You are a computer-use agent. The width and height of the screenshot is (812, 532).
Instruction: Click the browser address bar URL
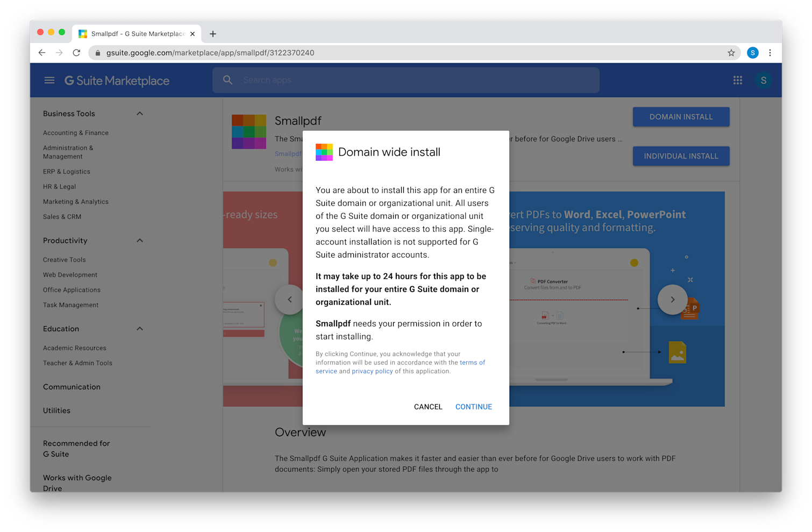[x=210, y=53]
